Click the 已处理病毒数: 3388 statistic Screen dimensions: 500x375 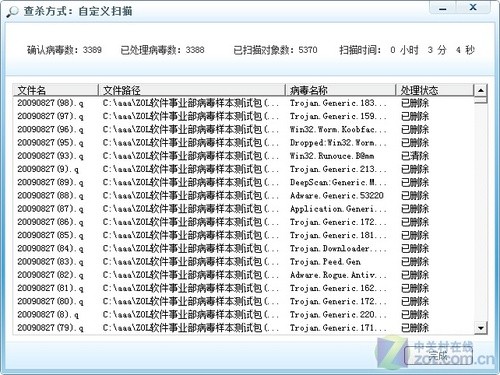click(162, 50)
